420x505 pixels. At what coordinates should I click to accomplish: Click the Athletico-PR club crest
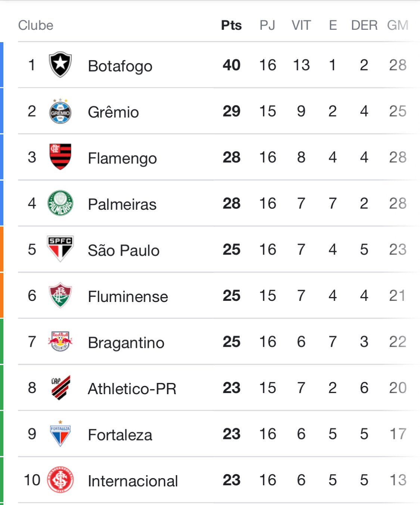coord(60,387)
